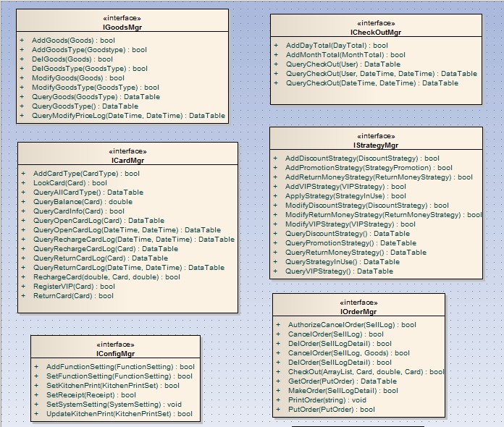Select the IStrategyMgr interface header

tap(376, 138)
